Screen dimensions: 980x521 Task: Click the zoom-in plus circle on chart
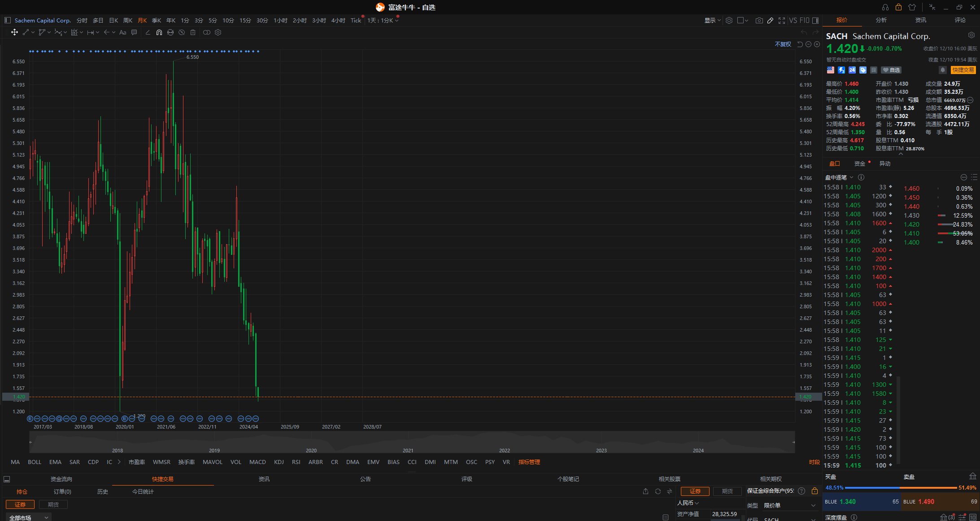[817, 44]
